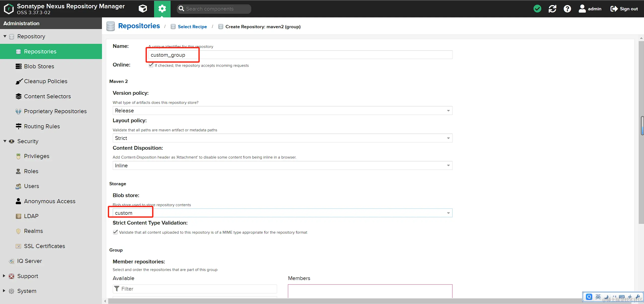Open the Help question mark icon
The width and height of the screenshot is (644, 304).
(567, 9)
